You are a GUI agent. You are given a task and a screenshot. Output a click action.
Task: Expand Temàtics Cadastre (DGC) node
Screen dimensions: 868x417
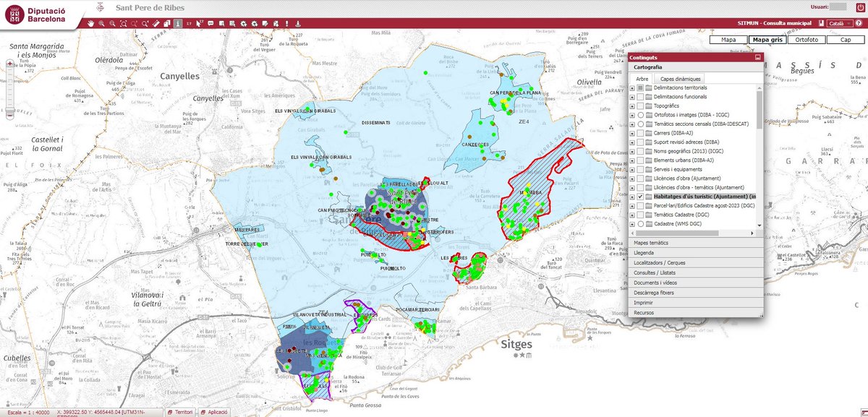[632, 215]
